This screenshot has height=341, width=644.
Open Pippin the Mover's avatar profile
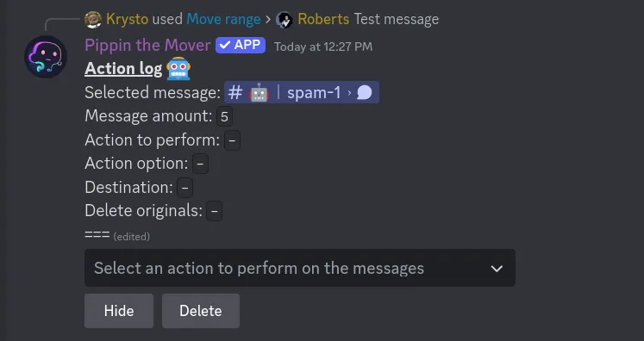click(x=46, y=57)
